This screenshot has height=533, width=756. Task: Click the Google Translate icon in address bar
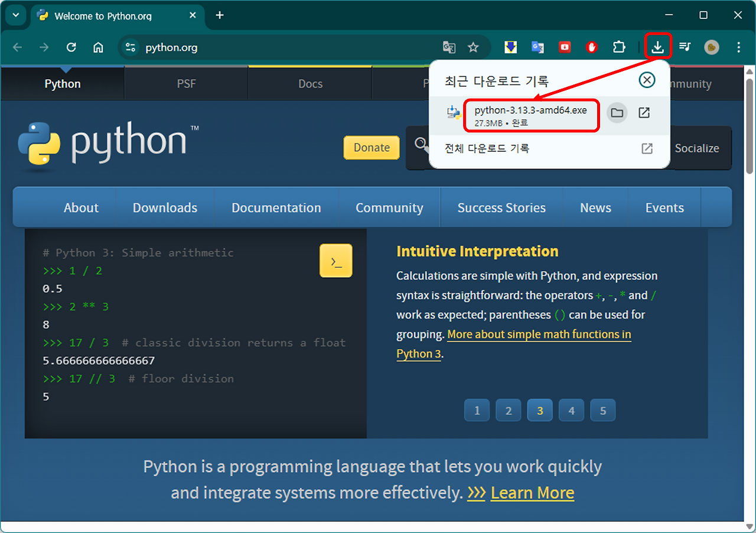449,47
